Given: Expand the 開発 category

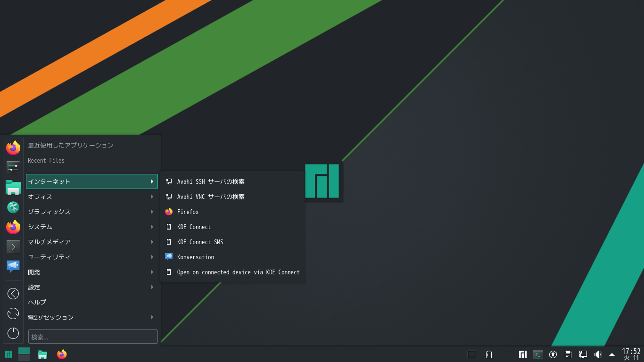Looking at the screenshot, I should click(x=92, y=272).
